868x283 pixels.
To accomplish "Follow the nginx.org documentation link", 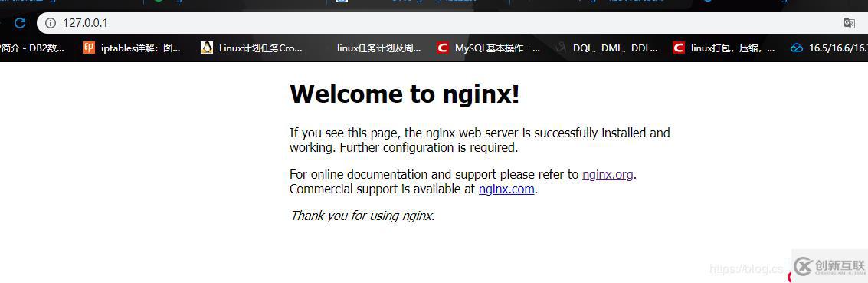I will (x=608, y=174).
